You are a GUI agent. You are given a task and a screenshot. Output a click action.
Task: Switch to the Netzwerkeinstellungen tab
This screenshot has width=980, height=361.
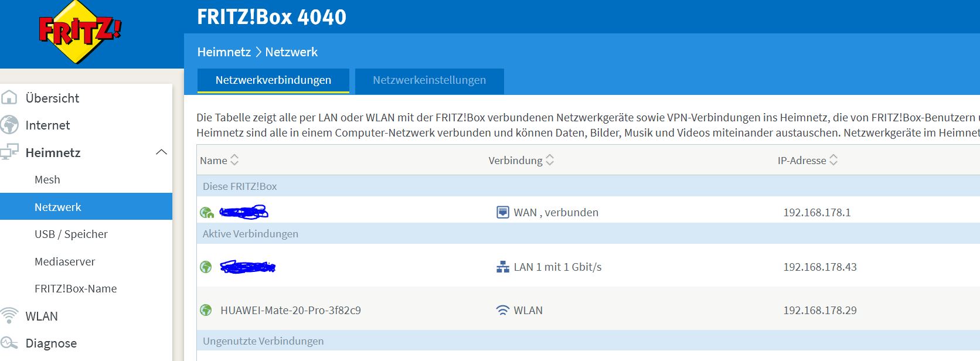pos(430,80)
